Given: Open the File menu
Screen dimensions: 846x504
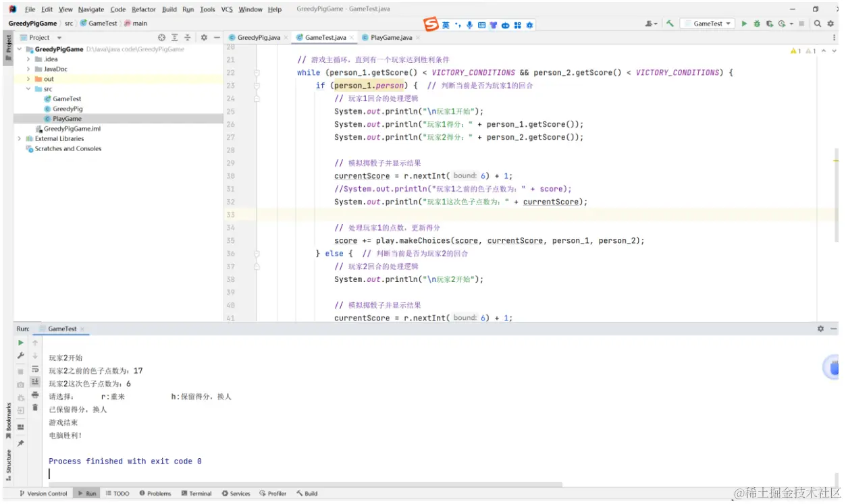Looking at the screenshot, I should [30, 9].
